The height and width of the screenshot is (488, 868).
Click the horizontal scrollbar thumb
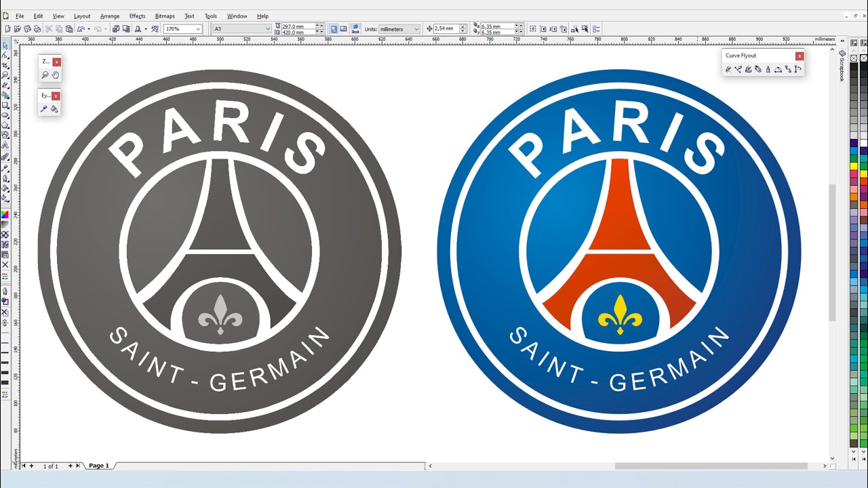pos(711,466)
